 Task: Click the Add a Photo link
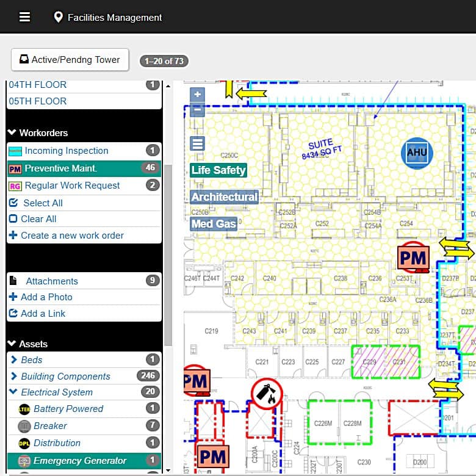pos(46,297)
